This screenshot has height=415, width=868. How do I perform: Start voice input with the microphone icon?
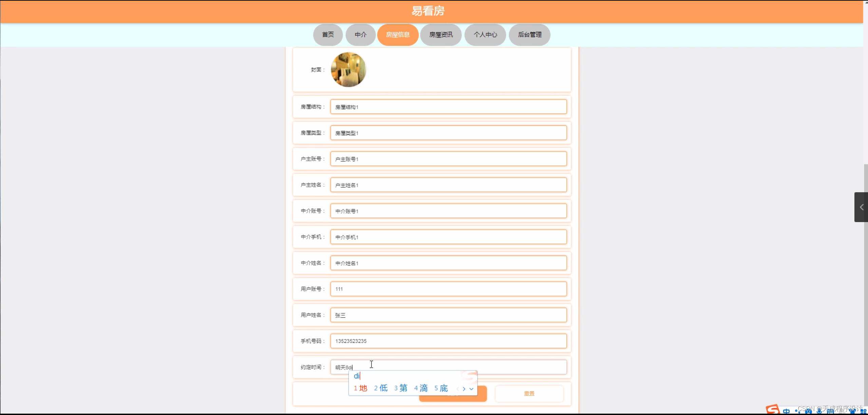820,411
